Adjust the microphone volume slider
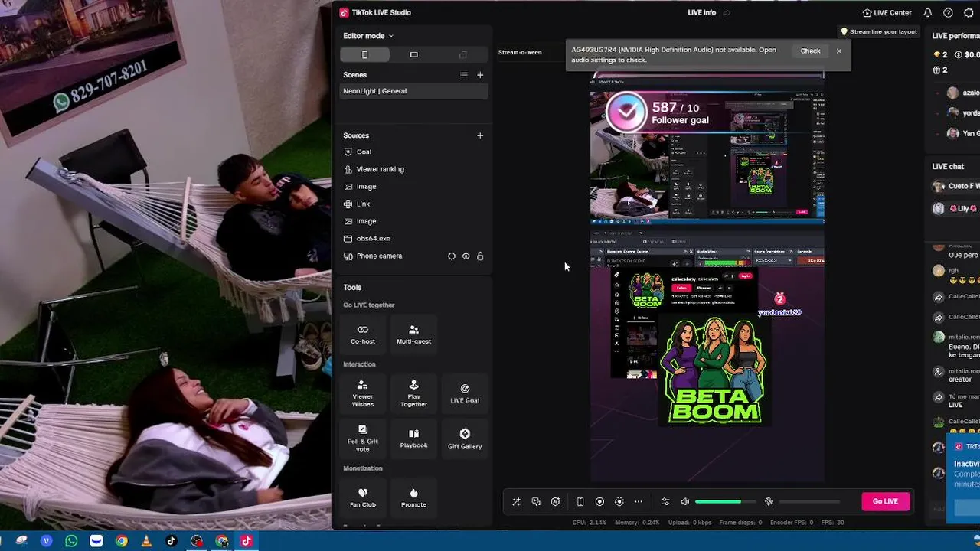 [809, 502]
